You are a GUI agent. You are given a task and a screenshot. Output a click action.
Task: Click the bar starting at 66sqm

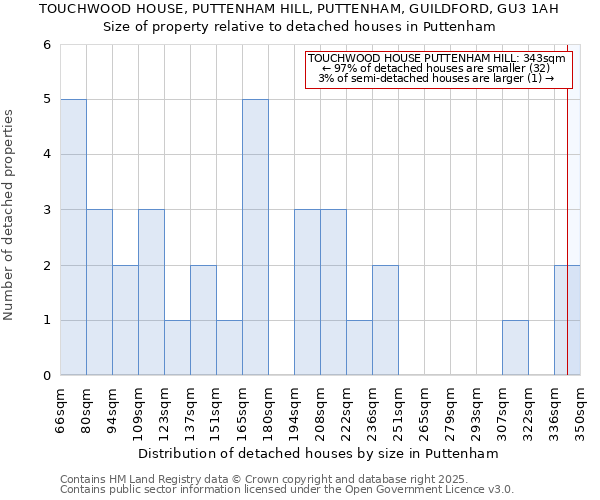[x=73, y=238]
